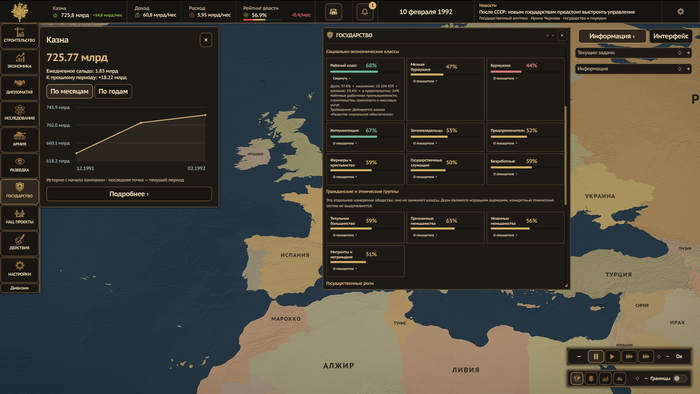Image resolution: width=700 pixels, height=394 pixels.
Task: Open the gear settings icon in top bar
Action: pos(680,12)
